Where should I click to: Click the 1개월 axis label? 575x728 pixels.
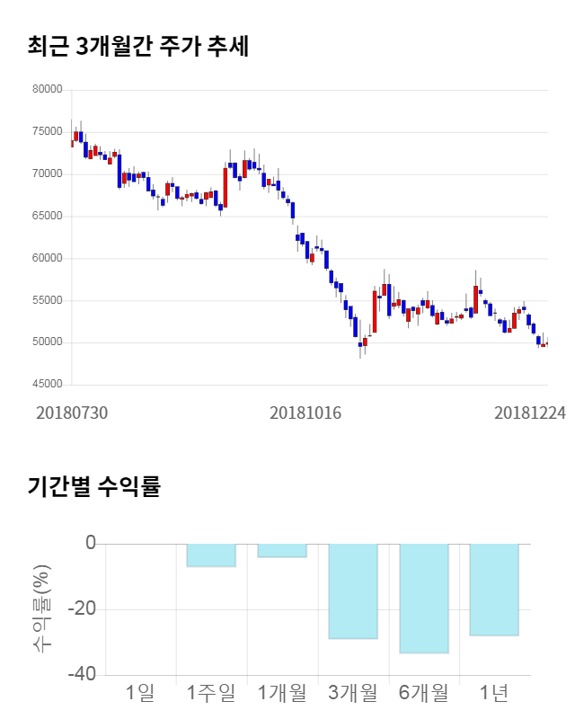pos(282,693)
